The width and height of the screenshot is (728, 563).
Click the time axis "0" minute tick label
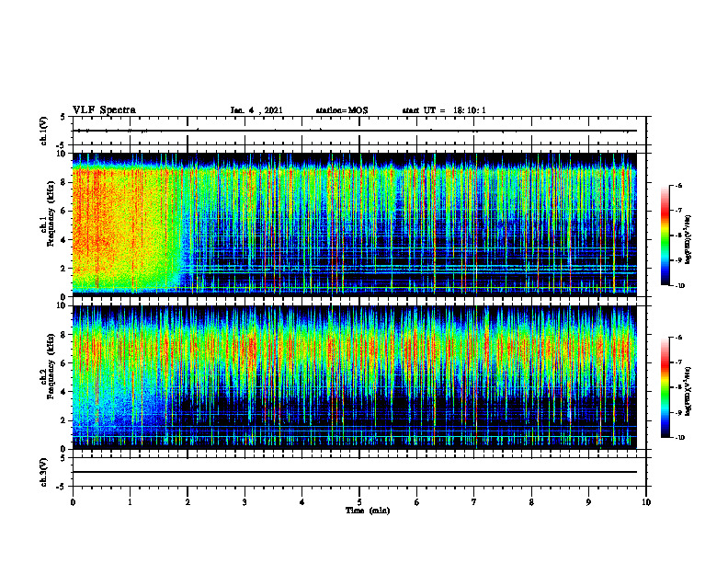(x=73, y=502)
